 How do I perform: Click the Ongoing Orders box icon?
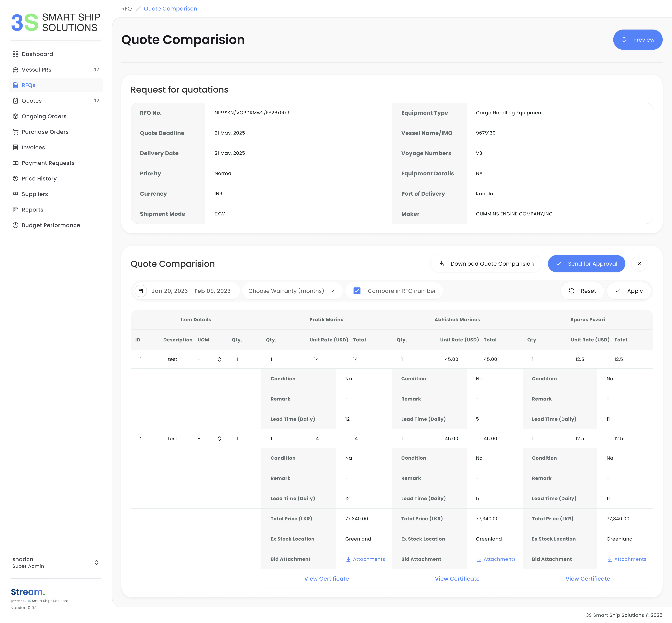tap(15, 116)
